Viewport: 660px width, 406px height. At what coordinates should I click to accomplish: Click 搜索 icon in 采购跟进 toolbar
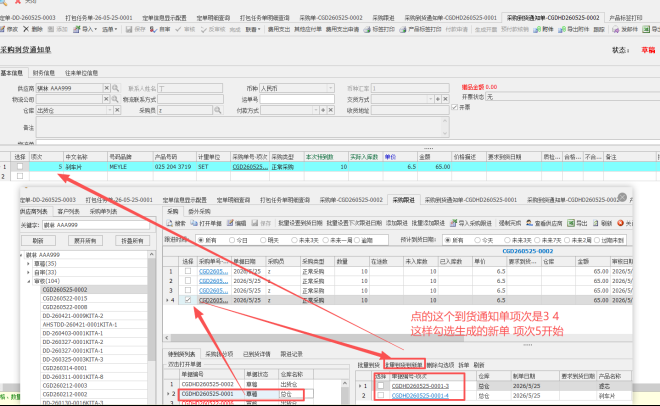click(170, 223)
